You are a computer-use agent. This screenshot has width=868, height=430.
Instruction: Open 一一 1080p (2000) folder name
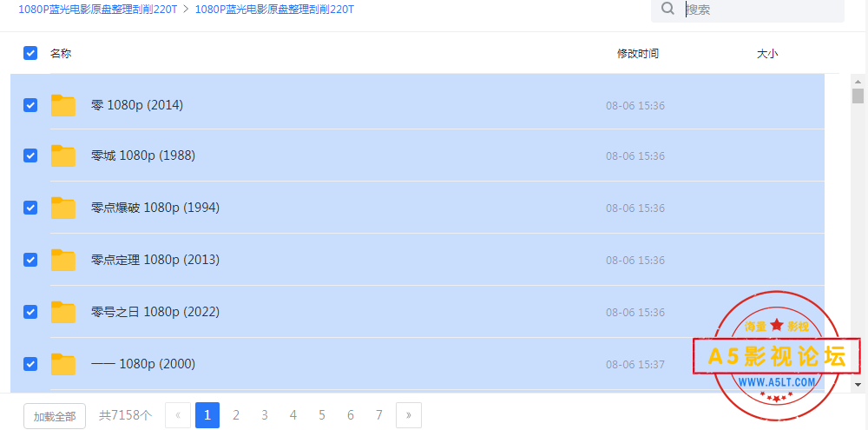[x=143, y=364]
